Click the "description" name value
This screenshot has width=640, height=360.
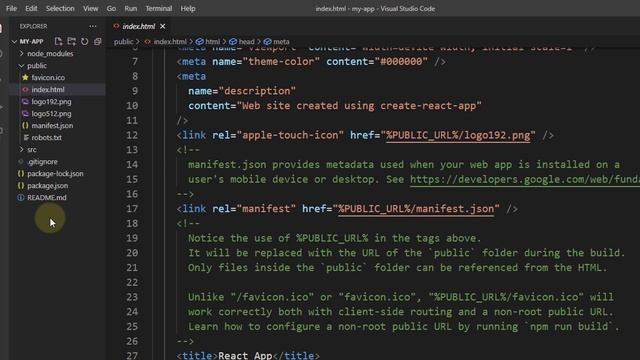click(257, 91)
